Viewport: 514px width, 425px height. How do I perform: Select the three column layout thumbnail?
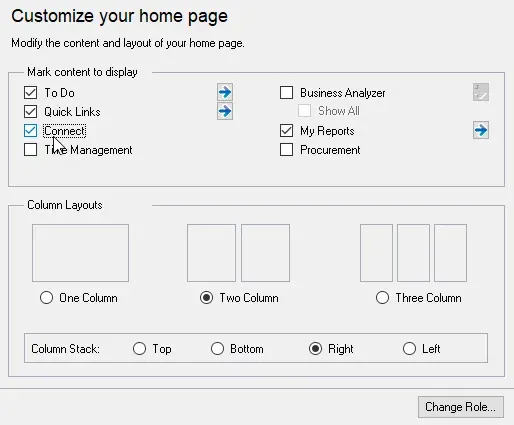coord(413,253)
